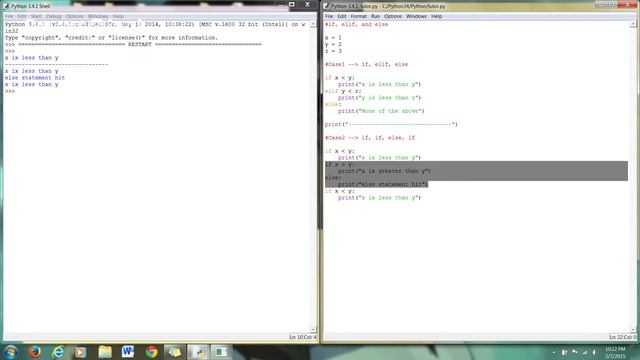Click the Python Shell scroll up arrow

(x=313, y=24)
